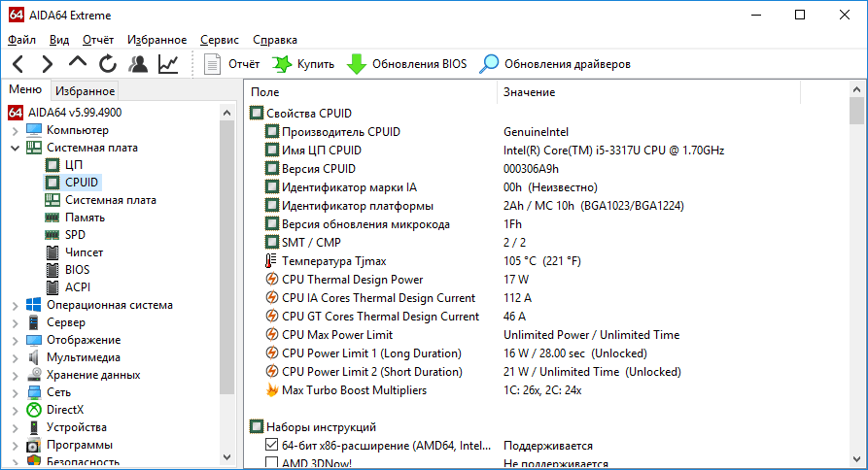Select the Свойства CPUID group header
The width and height of the screenshot is (868, 470).
click(x=300, y=114)
